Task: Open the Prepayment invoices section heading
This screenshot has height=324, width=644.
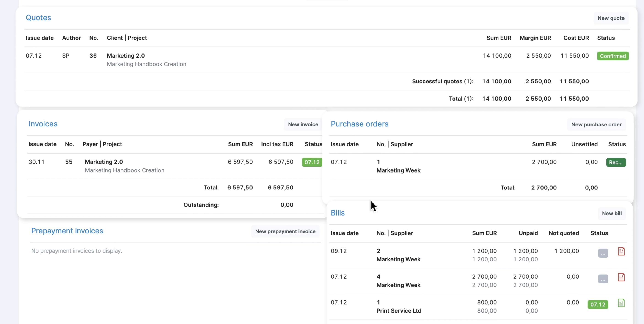Action: [67, 231]
